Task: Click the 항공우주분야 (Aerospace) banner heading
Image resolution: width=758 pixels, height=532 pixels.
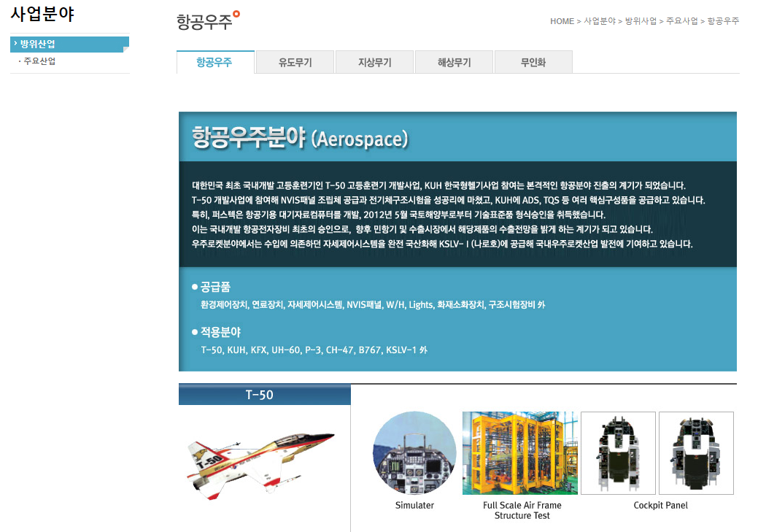Action: click(x=300, y=139)
